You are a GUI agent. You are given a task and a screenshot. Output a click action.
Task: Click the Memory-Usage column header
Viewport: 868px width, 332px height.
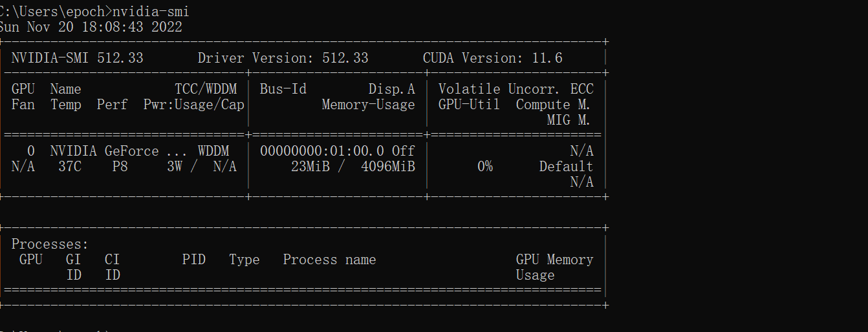point(368,105)
